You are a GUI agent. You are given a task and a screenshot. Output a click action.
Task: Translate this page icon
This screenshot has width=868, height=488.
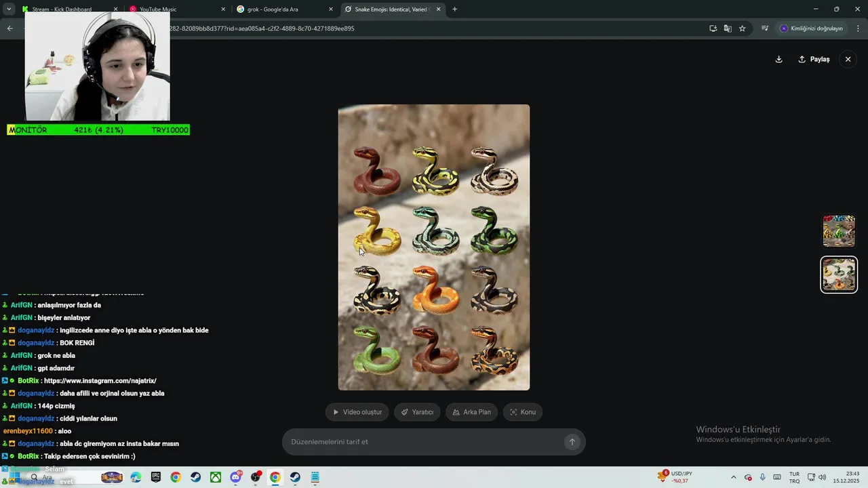coord(728,28)
